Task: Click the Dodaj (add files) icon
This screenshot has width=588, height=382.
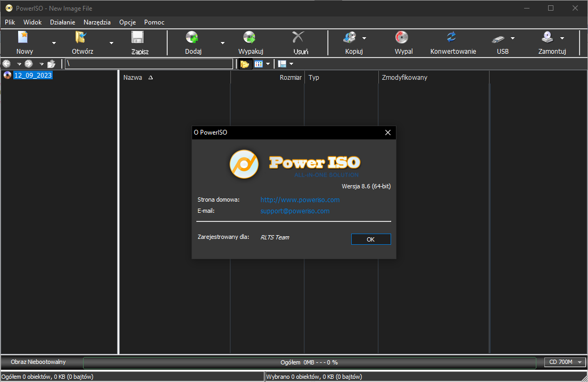Action: click(x=192, y=37)
